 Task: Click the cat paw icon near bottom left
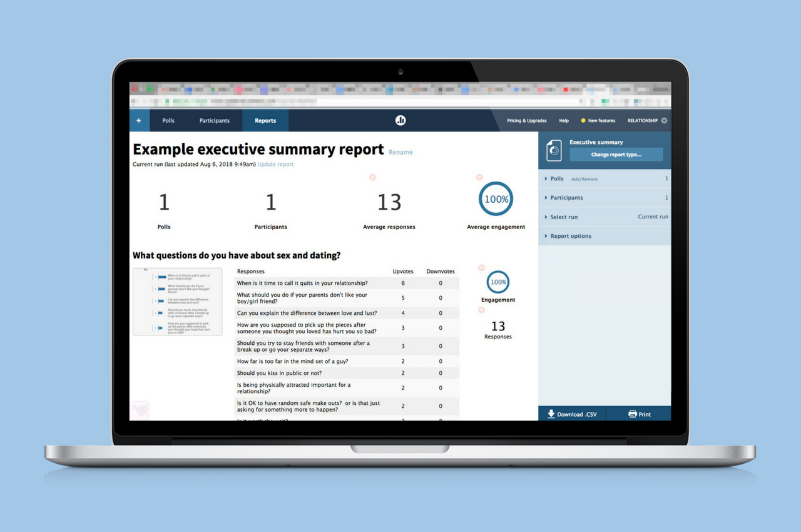[140, 409]
